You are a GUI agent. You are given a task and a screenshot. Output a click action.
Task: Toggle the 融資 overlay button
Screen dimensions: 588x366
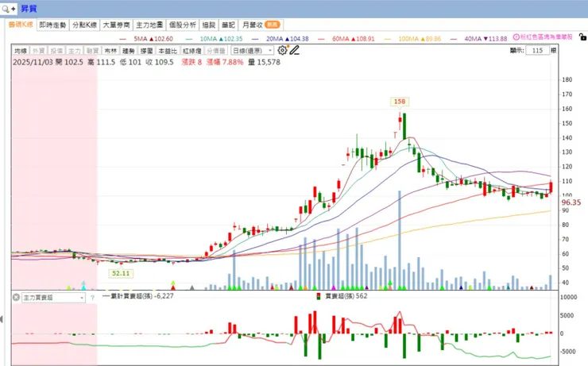coord(92,51)
